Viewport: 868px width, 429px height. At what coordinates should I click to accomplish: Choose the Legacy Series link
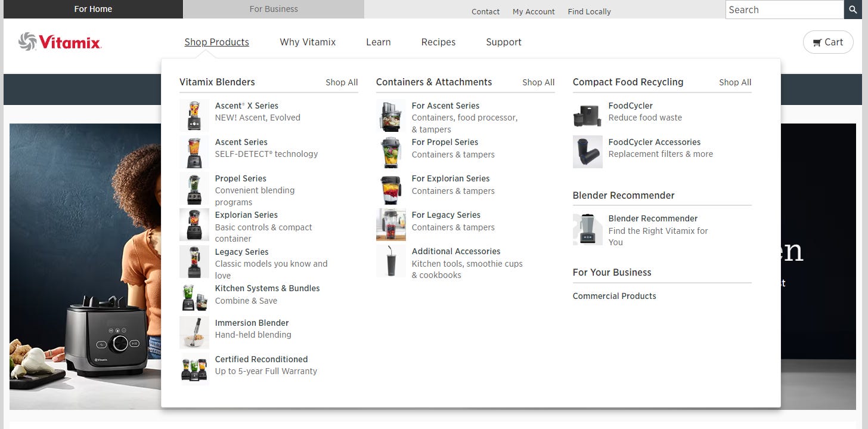tap(241, 252)
